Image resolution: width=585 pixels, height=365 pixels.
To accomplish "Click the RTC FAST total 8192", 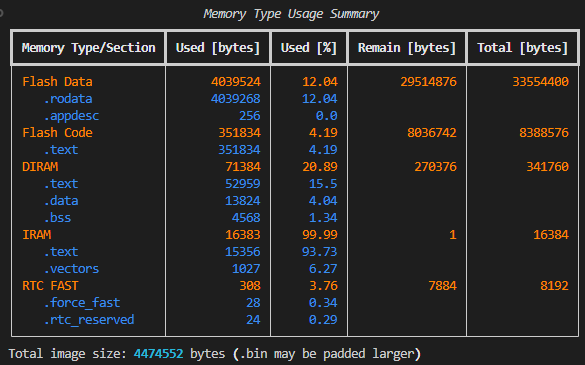I will (x=554, y=286).
